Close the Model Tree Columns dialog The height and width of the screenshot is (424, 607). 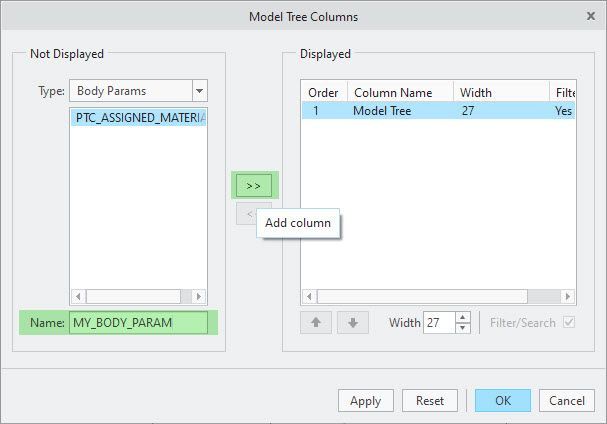(589, 16)
